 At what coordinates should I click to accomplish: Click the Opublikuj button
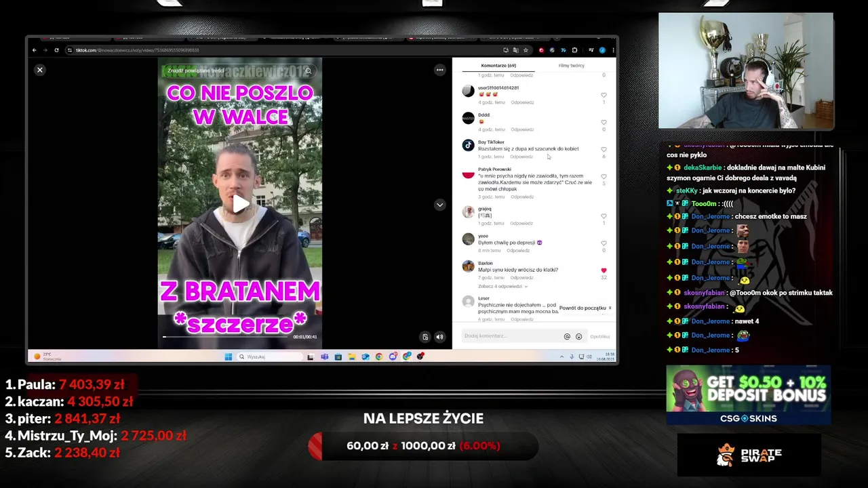[600, 336]
